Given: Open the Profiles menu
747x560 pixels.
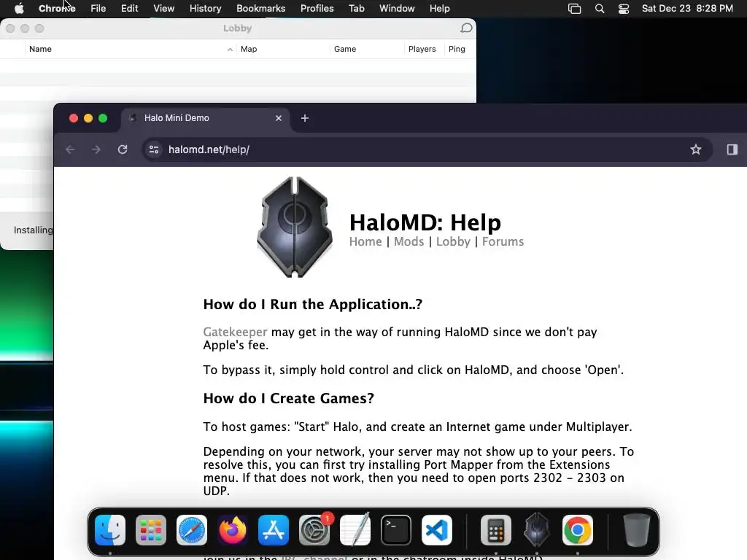Looking at the screenshot, I should (x=317, y=8).
